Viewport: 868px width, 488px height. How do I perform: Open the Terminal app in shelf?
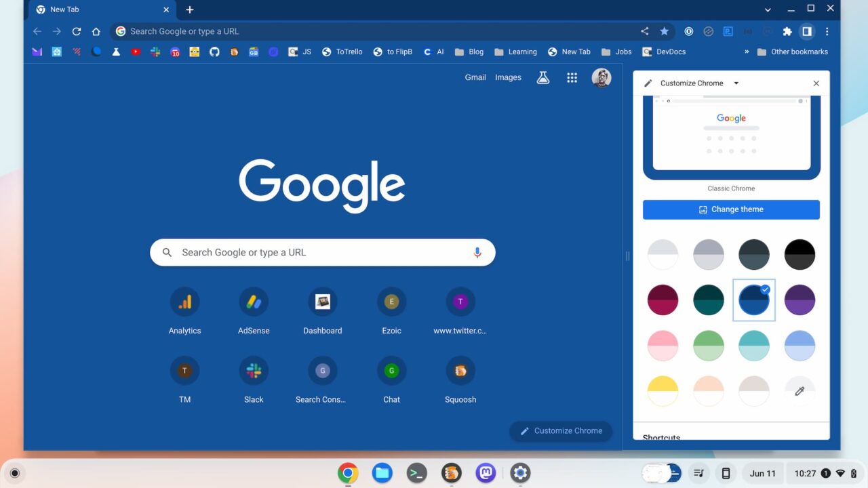417,473
